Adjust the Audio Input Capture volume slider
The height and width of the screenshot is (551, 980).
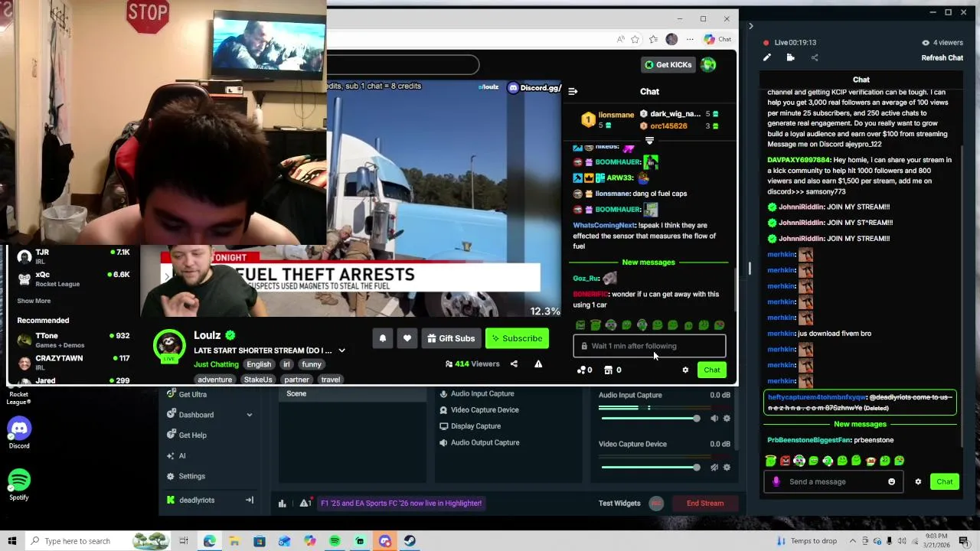click(650, 419)
